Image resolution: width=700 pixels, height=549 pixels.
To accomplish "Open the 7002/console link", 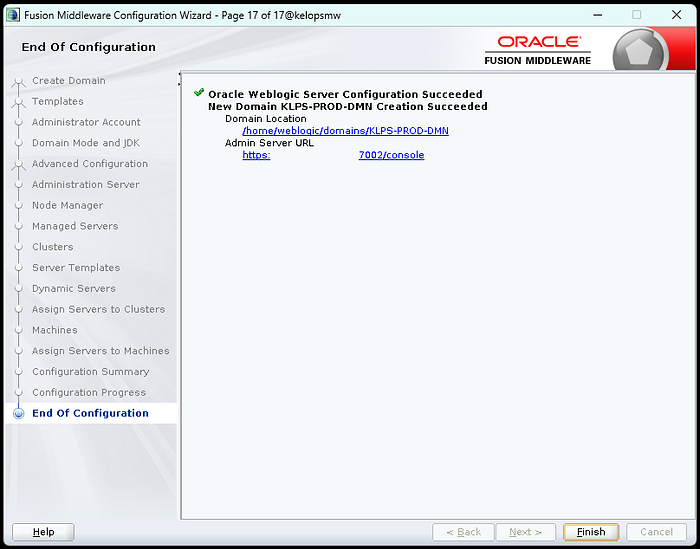I will tap(392, 155).
